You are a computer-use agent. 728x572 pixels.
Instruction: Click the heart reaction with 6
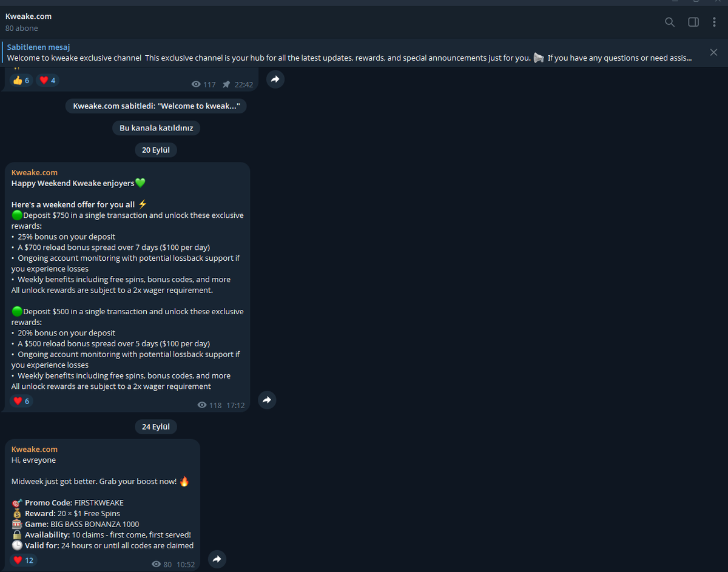tap(21, 401)
